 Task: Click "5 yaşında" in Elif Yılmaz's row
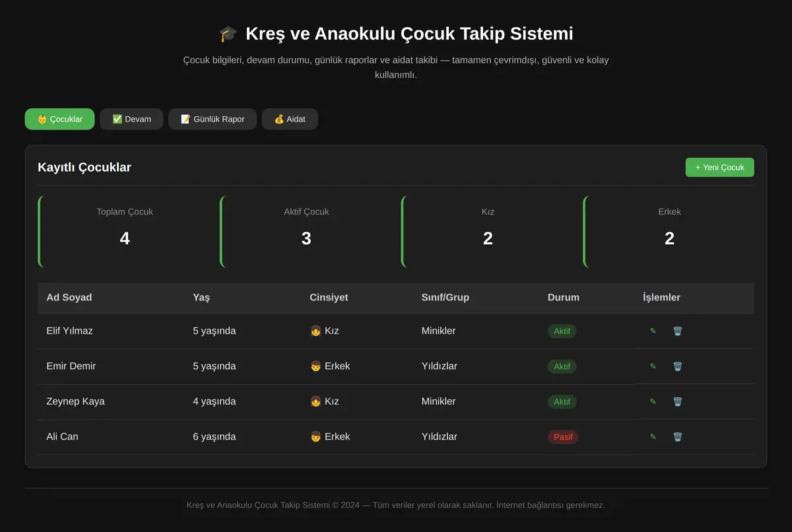click(x=214, y=331)
